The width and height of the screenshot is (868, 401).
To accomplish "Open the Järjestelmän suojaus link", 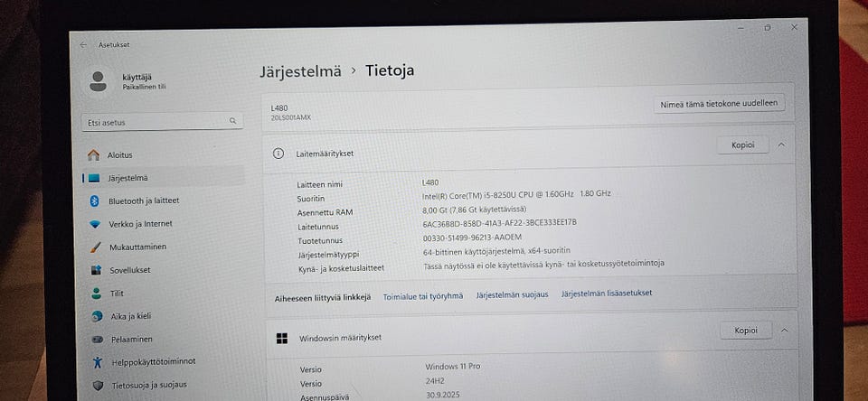I will click(512, 294).
